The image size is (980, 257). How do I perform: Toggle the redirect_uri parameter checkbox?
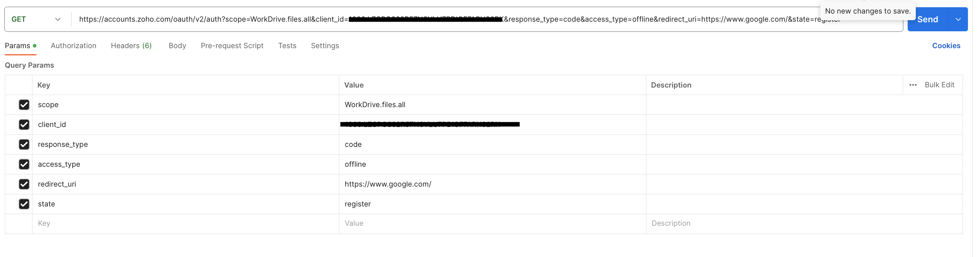coord(24,184)
